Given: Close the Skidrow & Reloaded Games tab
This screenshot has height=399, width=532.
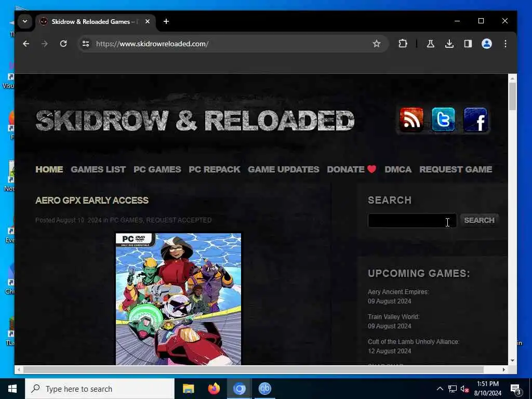Looking at the screenshot, I should (147, 21).
